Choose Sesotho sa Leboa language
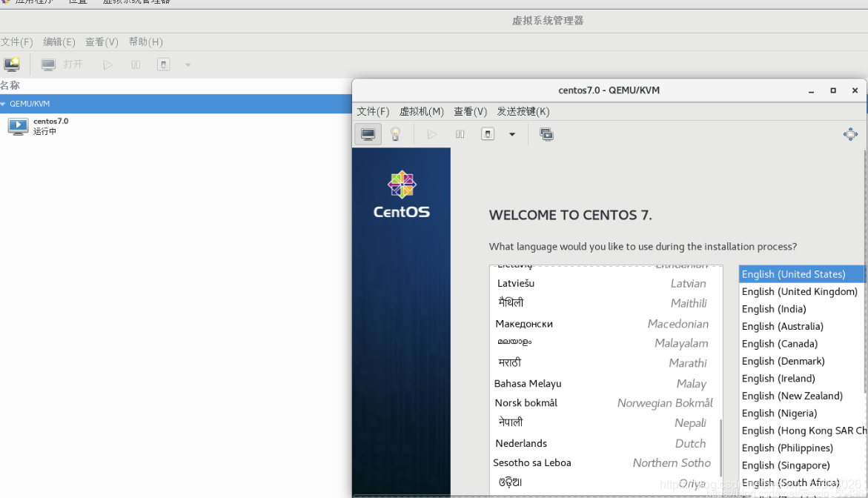Screen dimensions: 868x498 (x=604, y=462)
